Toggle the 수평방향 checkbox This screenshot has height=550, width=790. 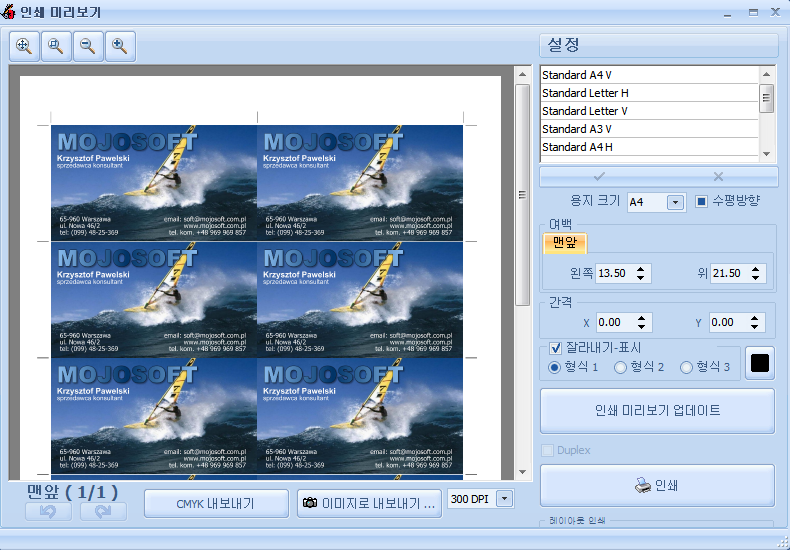(x=701, y=201)
